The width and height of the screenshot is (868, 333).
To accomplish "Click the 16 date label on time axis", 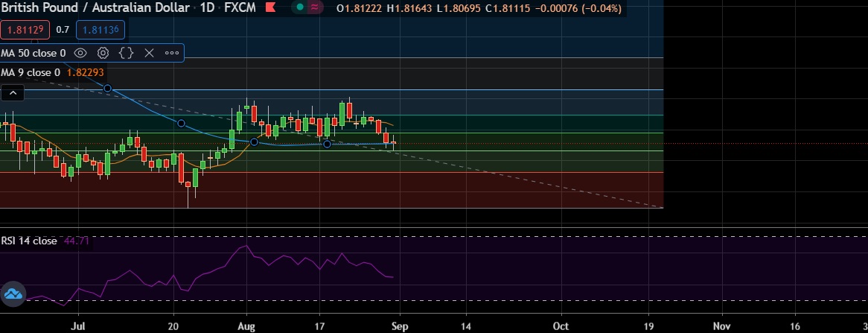I will [x=794, y=326].
